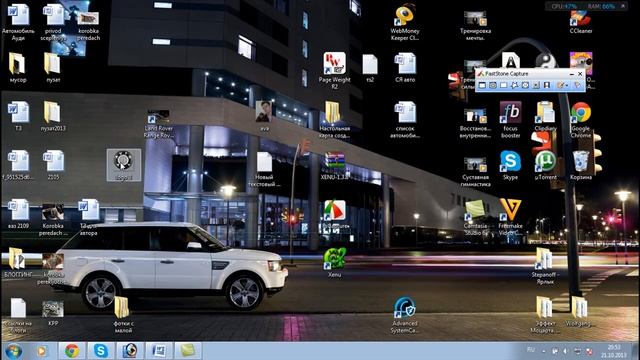640x360 pixels.
Task: Select Camtasia Studio 8 shortcut
Action: point(475,218)
